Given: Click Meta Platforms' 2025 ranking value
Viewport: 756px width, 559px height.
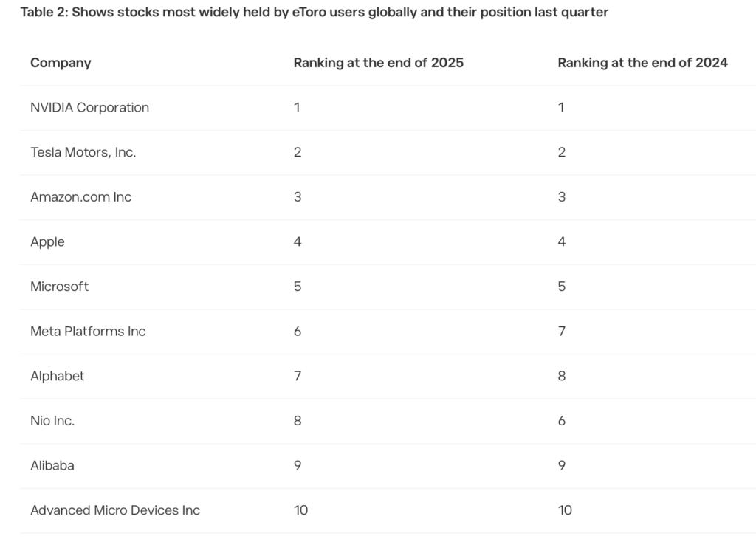Looking at the screenshot, I should pos(298,332).
